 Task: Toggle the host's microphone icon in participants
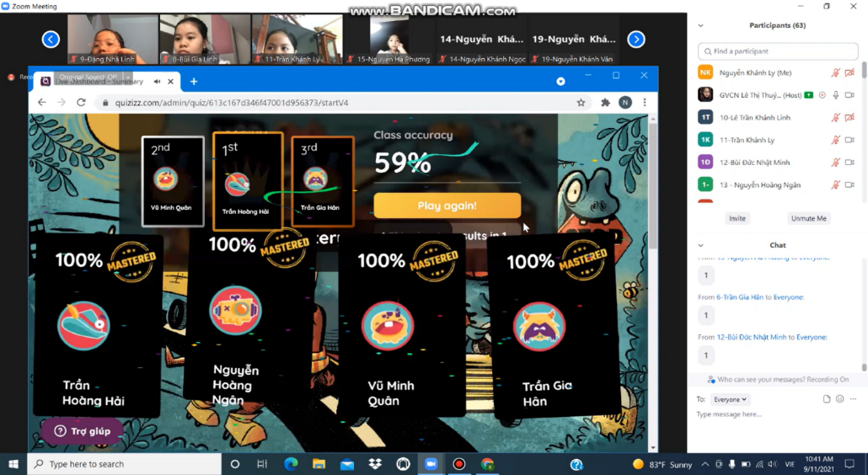(x=836, y=95)
